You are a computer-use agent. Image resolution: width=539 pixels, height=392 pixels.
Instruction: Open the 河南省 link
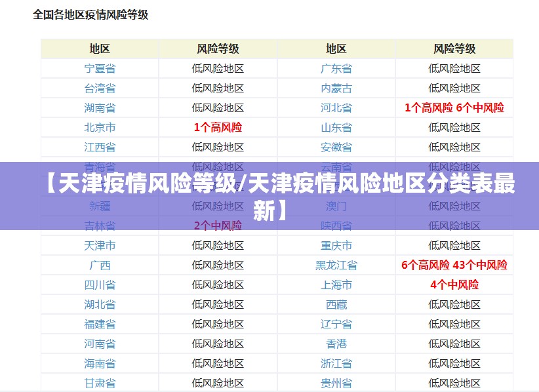pos(100,343)
